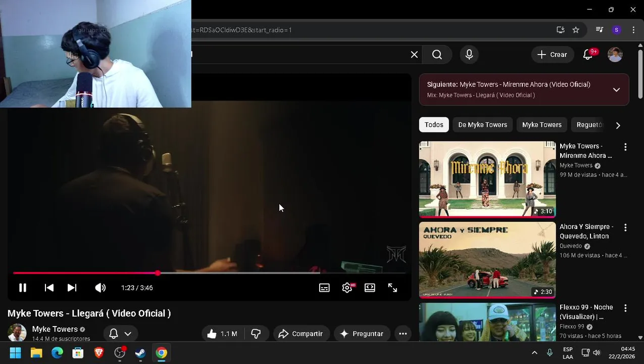The image size is (644, 364).
Task: Open the Windows Start menu
Action: [15, 353]
